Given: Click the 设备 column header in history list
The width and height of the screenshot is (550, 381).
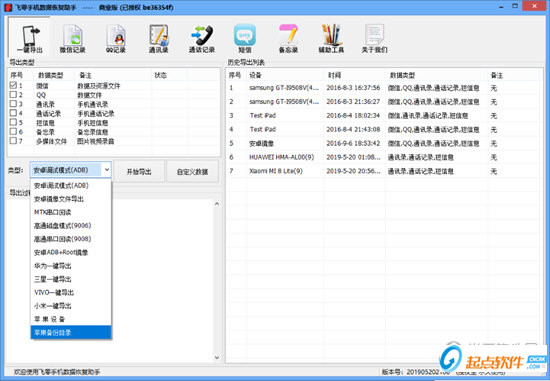Looking at the screenshot, I should click(284, 75).
